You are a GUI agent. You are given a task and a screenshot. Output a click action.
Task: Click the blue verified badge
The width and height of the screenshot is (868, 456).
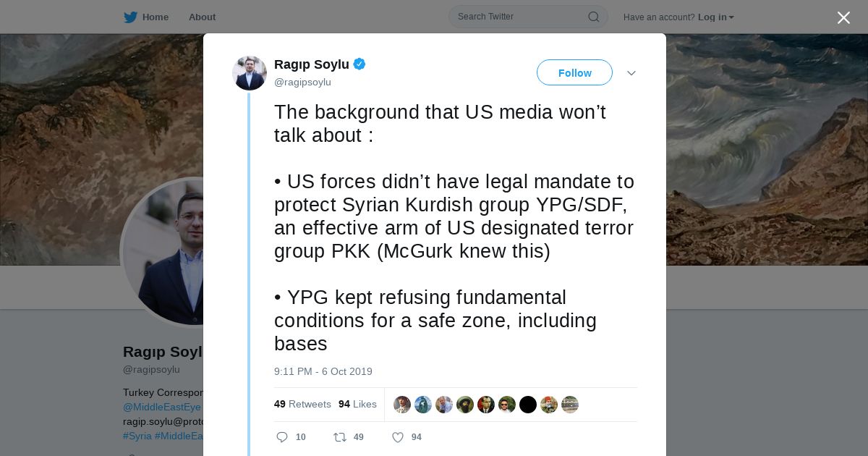359,64
